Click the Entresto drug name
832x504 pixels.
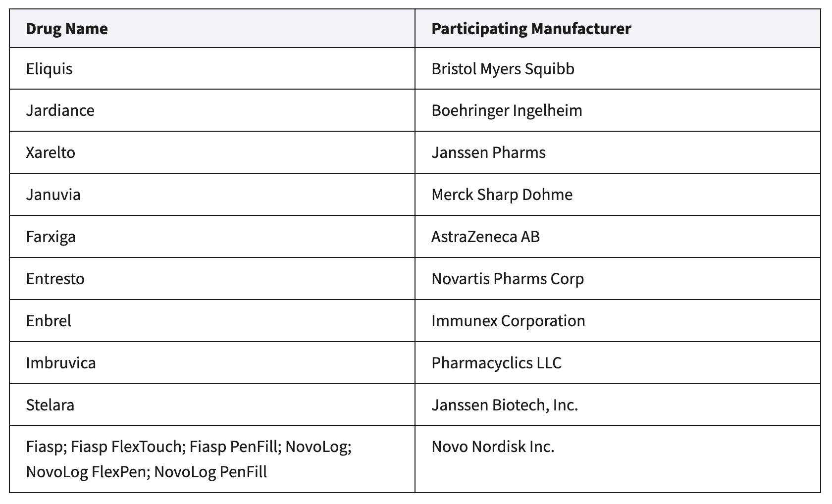[x=55, y=279]
